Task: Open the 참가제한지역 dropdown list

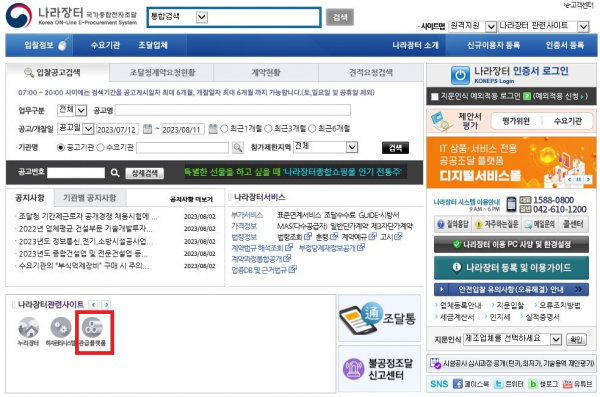Action: coord(326,147)
